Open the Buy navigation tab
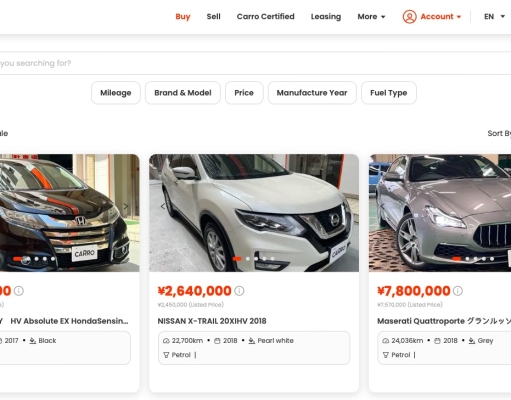This screenshot has width=511, height=400. coord(183,17)
